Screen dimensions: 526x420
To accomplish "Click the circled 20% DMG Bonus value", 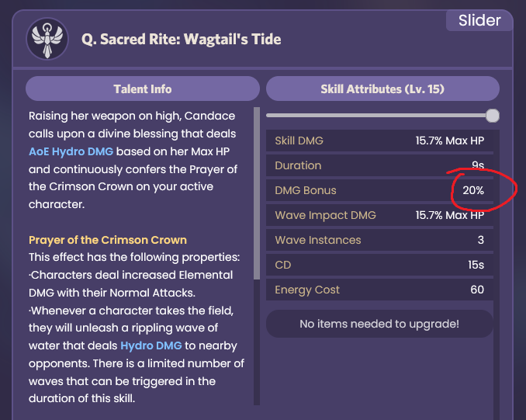I will [x=471, y=190].
